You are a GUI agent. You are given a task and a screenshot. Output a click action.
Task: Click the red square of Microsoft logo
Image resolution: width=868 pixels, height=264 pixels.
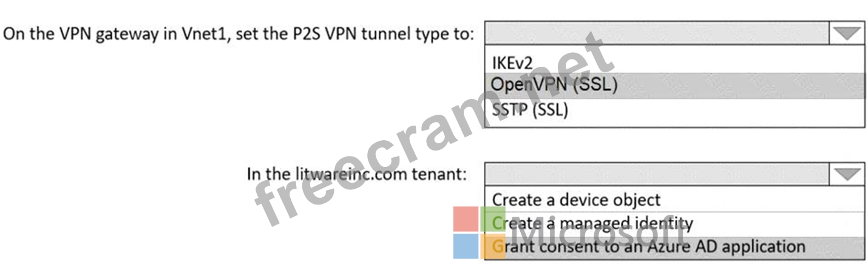466,219
